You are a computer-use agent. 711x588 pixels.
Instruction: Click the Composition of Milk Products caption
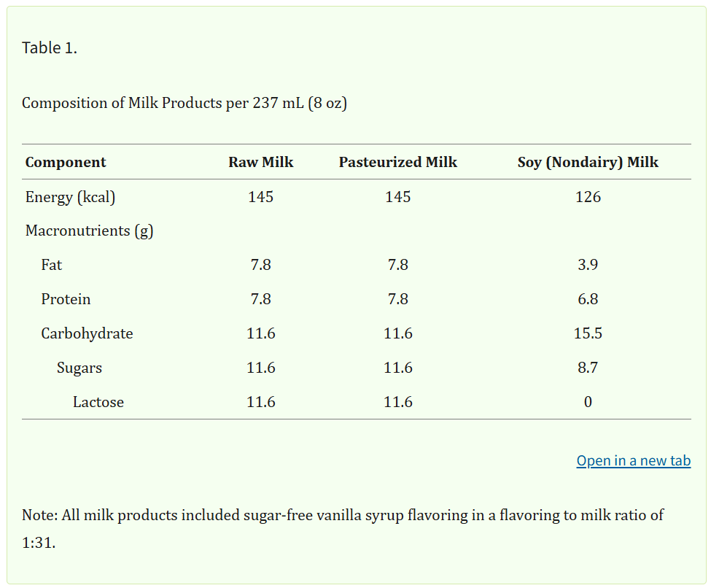coord(184,103)
